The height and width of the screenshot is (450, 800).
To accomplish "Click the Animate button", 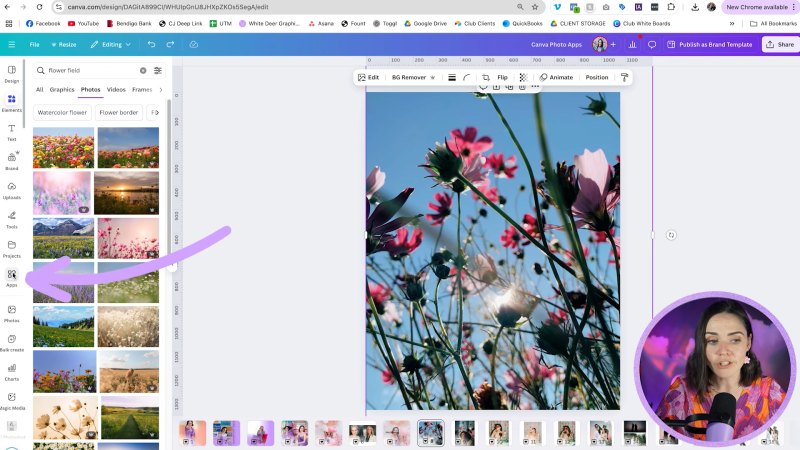I will click(556, 78).
